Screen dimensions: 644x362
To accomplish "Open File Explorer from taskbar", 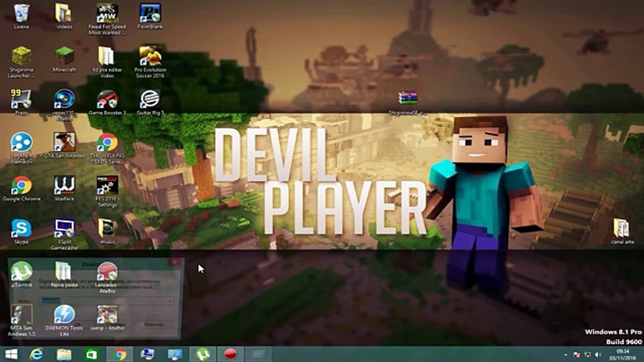I will 64,354.
